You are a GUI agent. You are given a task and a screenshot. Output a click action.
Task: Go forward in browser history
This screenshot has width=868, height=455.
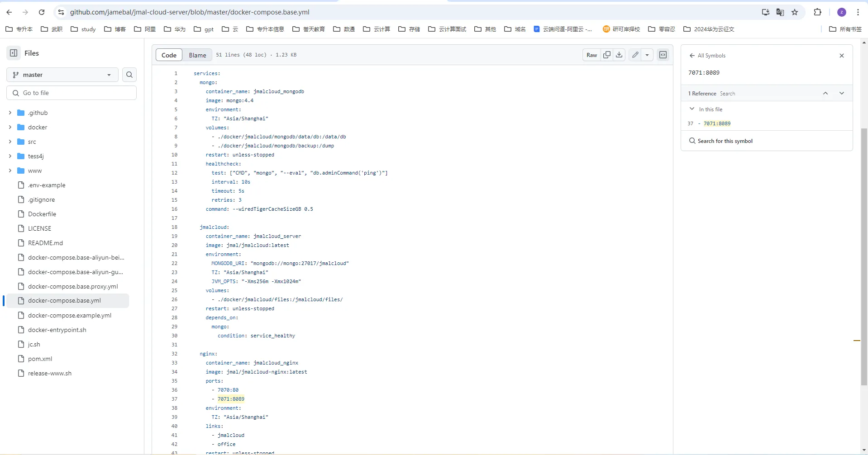tap(25, 12)
